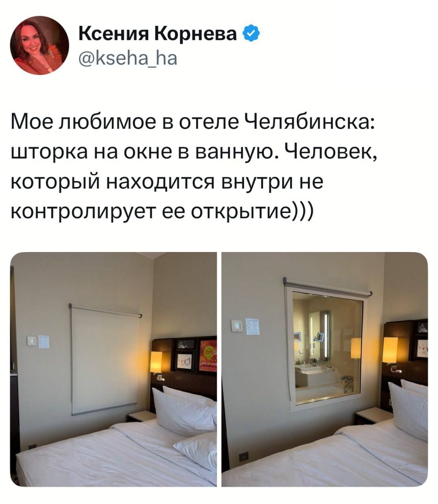
Task: Click the closed roller blind in left photo
Action: coord(105,359)
